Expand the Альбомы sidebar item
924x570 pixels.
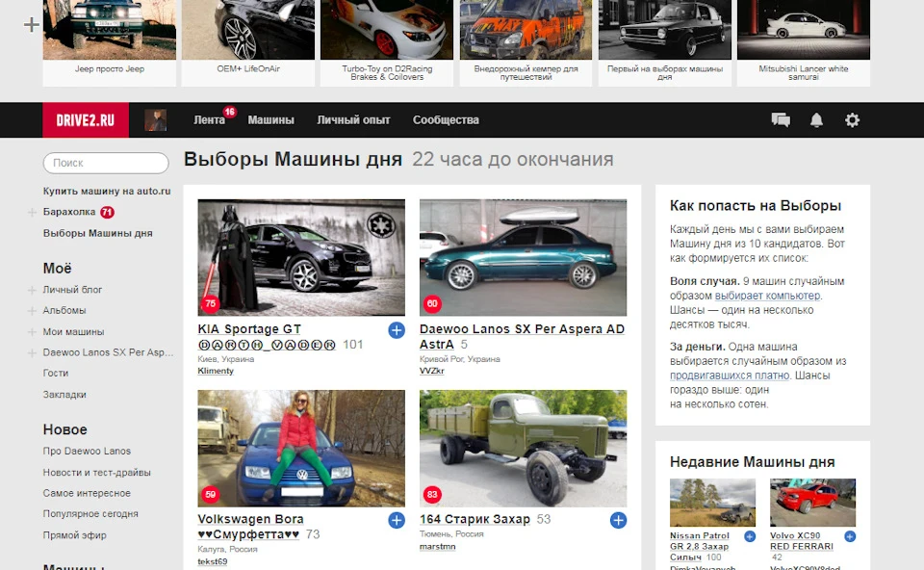pyautogui.click(x=32, y=311)
